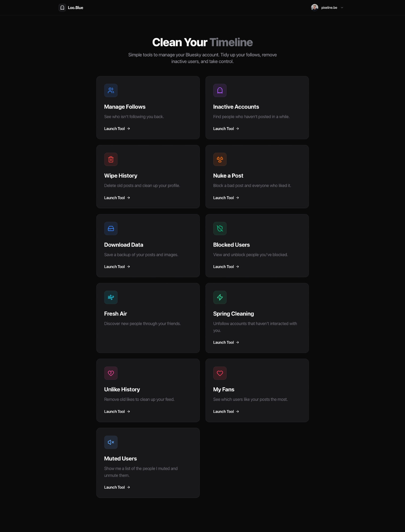The height and width of the screenshot is (532, 405).
Task: Open the Fresh Air card title
Action: [x=116, y=314]
